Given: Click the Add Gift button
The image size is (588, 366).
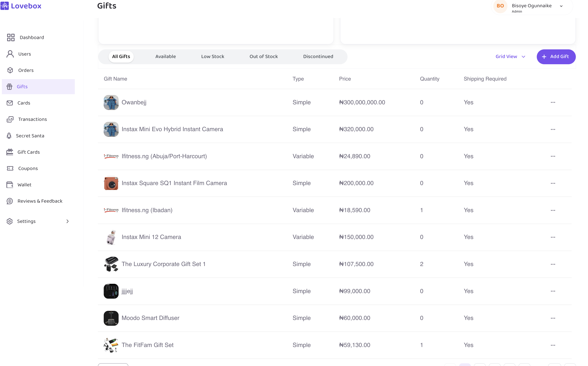Looking at the screenshot, I should click(556, 57).
